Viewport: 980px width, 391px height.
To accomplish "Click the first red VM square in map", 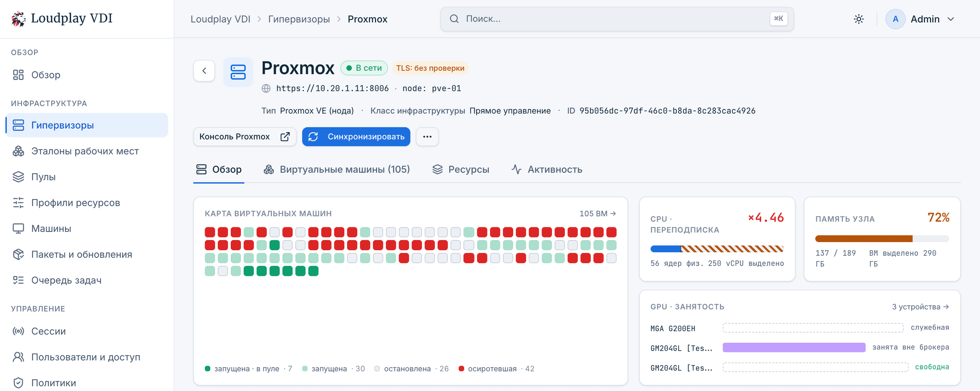I will click(210, 232).
